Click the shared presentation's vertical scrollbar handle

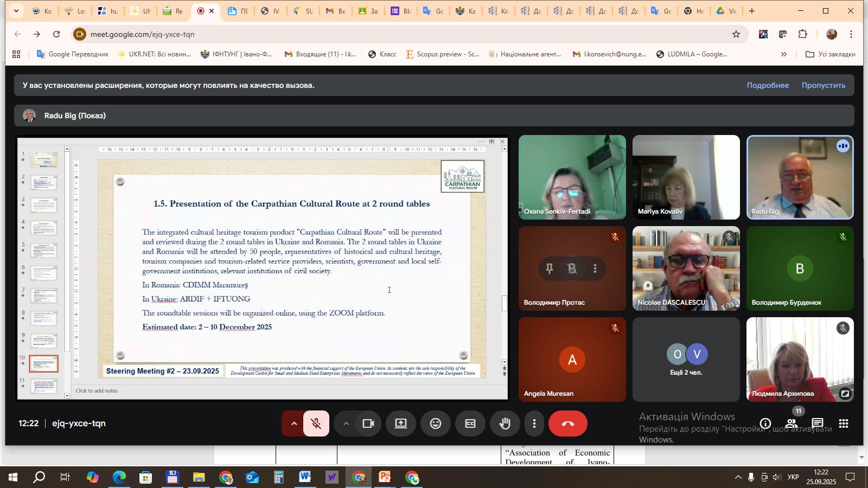pos(504,303)
